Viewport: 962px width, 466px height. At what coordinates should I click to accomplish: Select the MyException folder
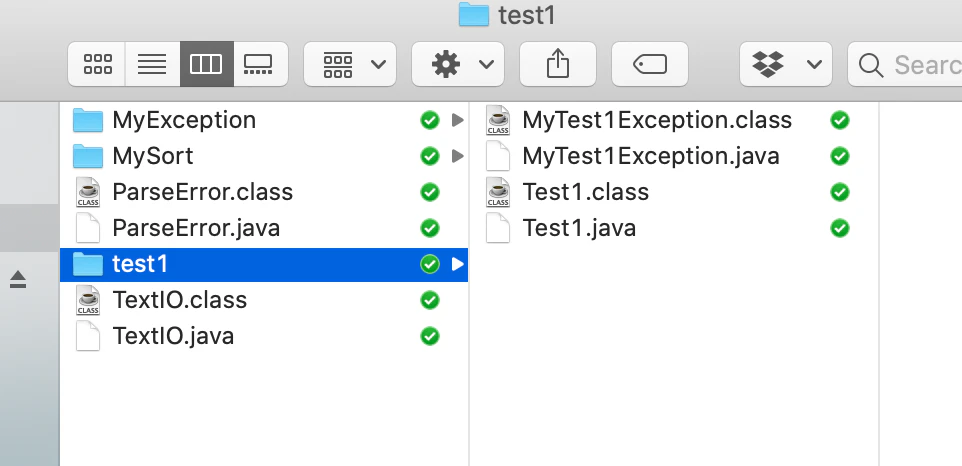184,121
